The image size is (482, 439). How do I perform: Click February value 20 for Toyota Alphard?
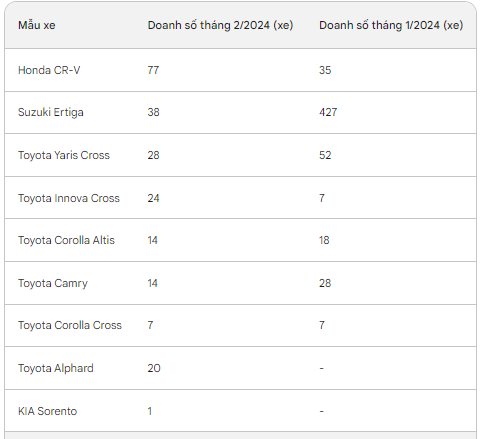coord(154,368)
